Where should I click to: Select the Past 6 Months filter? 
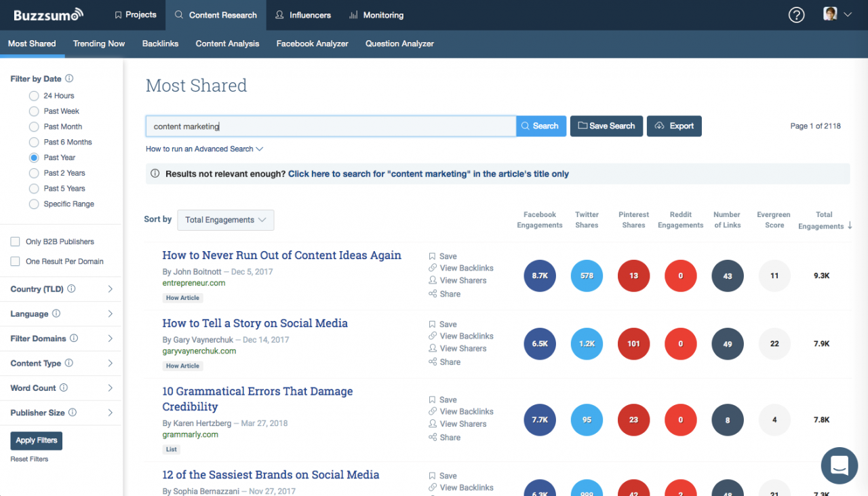point(34,142)
